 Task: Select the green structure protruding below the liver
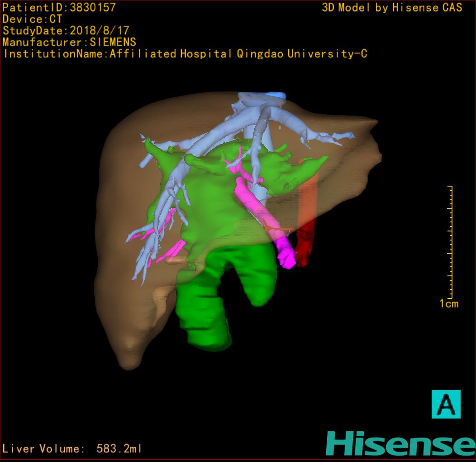204,317
